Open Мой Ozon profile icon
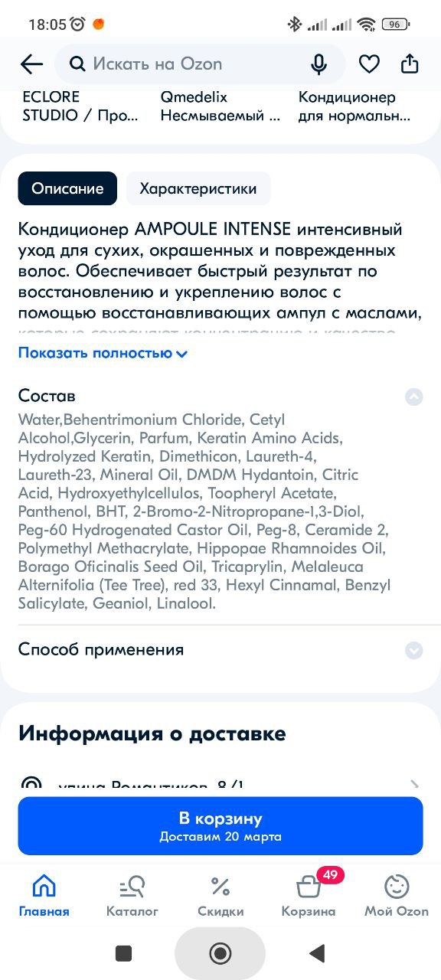Viewport: 441px width, 980px height. [397, 897]
